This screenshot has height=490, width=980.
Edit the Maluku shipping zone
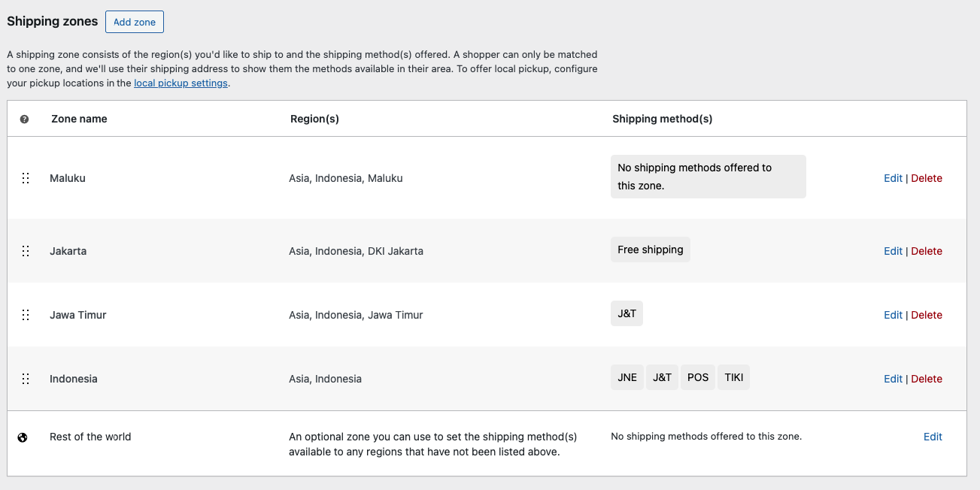pos(893,178)
